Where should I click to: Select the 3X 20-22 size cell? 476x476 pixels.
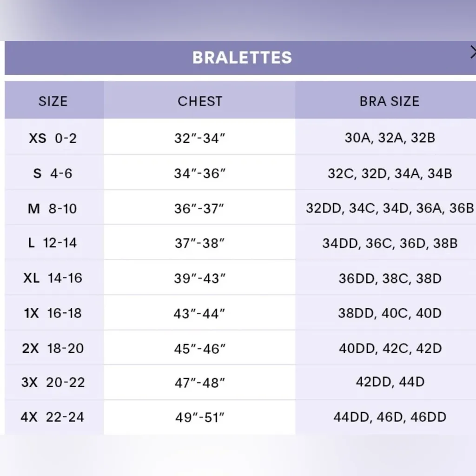[53, 383]
